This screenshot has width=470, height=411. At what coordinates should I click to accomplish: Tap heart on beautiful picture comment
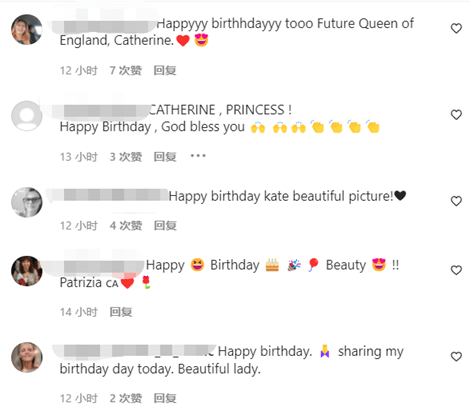(x=456, y=201)
